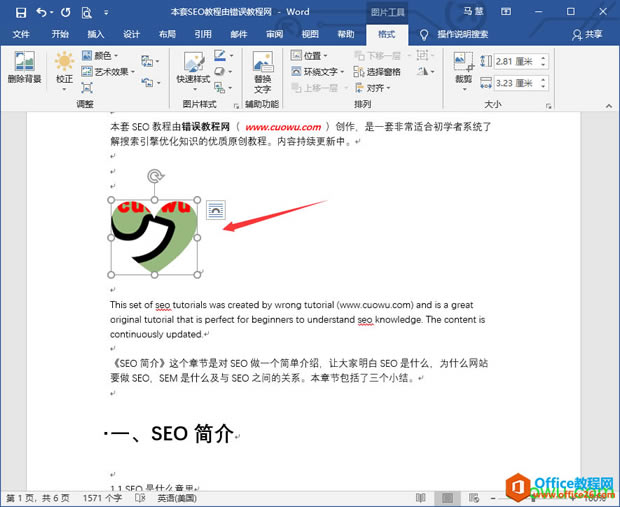Click the height field showing 2.81 厘米
The height and width of the screenshot is (507, 620).
click(x=515, y=61)
